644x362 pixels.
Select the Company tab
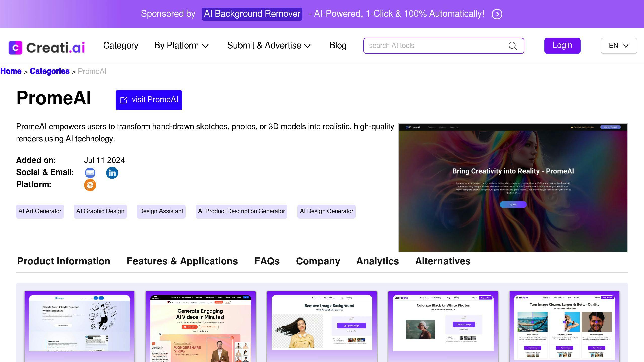pos(318,261)
